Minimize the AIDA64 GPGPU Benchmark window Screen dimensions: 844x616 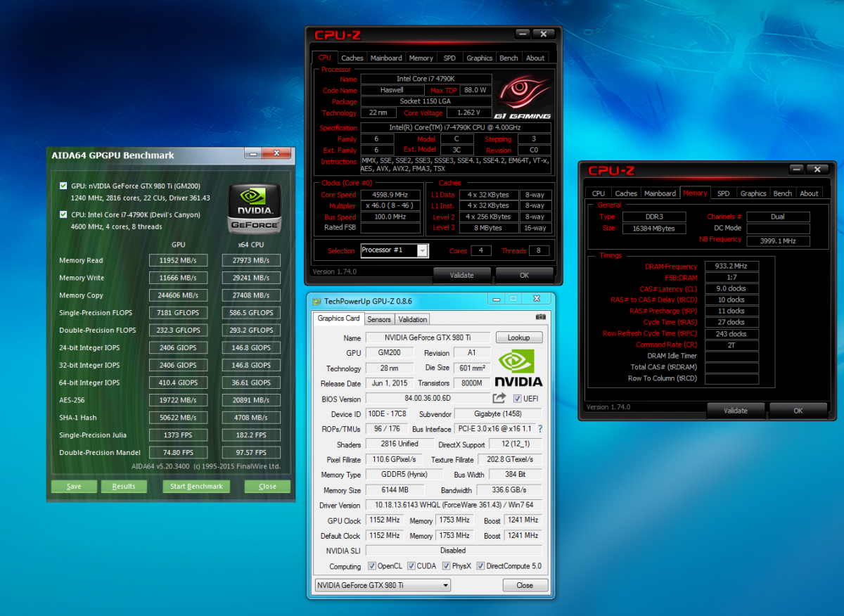click(255, 153)
